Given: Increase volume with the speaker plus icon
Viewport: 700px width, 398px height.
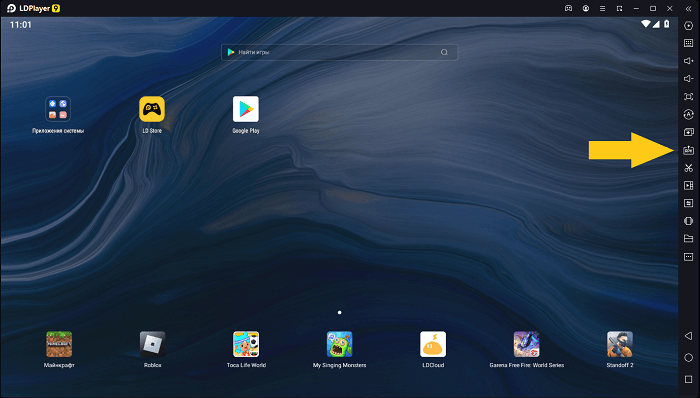Looking at the screenshot, I should pos(688,61).
